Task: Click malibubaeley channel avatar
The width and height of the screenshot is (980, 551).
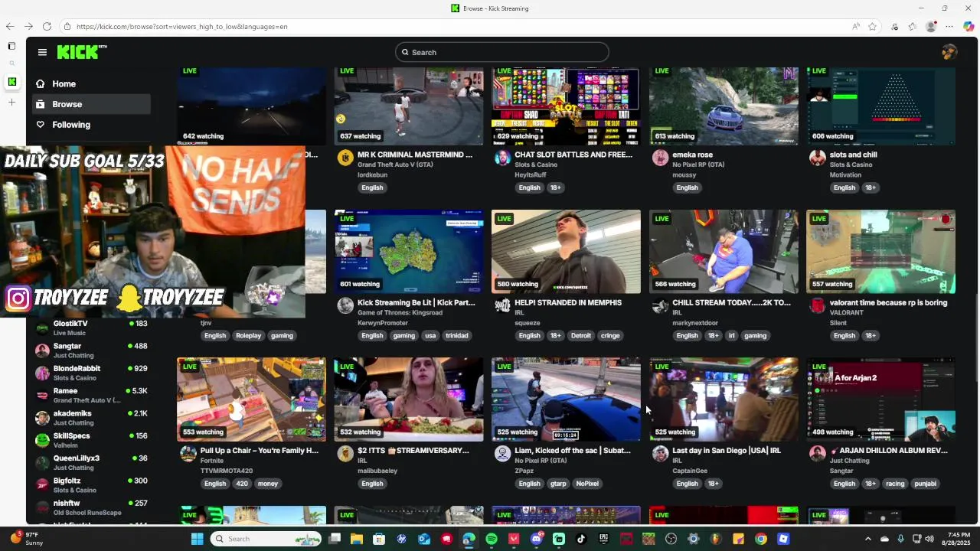Action: pyautogui.click(x=345, y=454)
